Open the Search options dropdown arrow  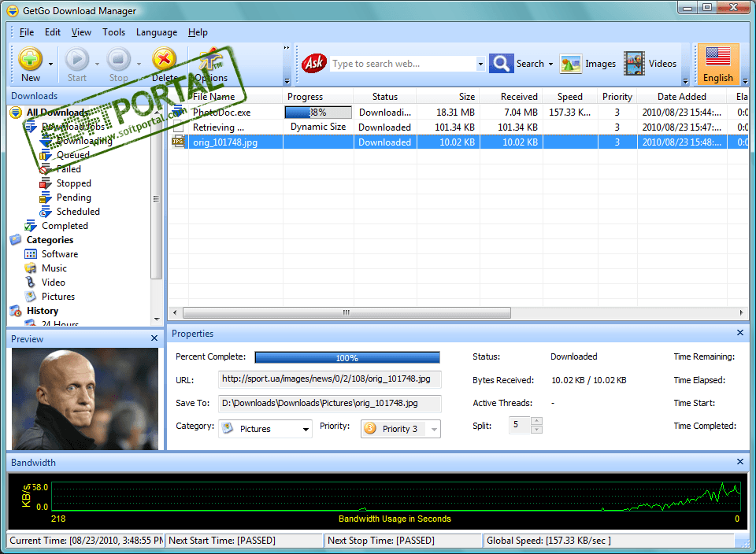[550, 64]
